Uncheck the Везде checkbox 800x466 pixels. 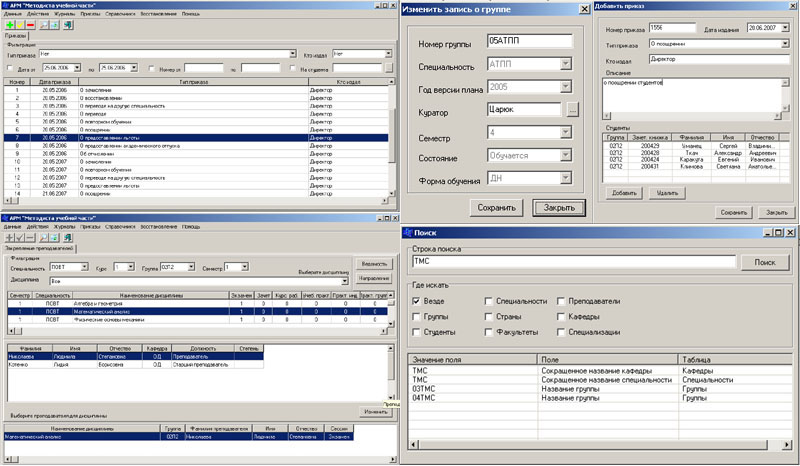[416, 298]
